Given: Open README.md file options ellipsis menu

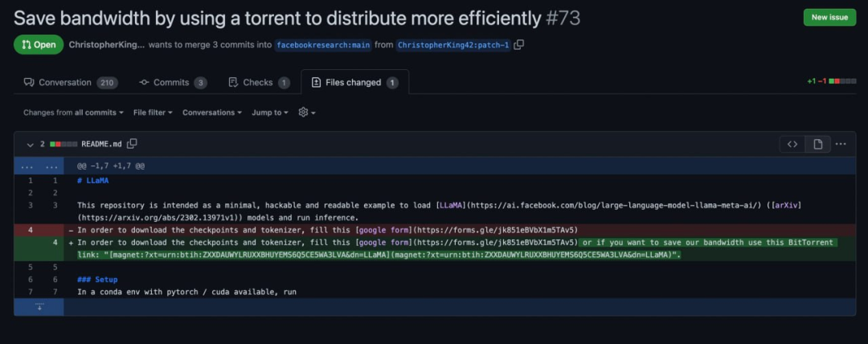Looking at the screenshot, I should tap(841, 144).
